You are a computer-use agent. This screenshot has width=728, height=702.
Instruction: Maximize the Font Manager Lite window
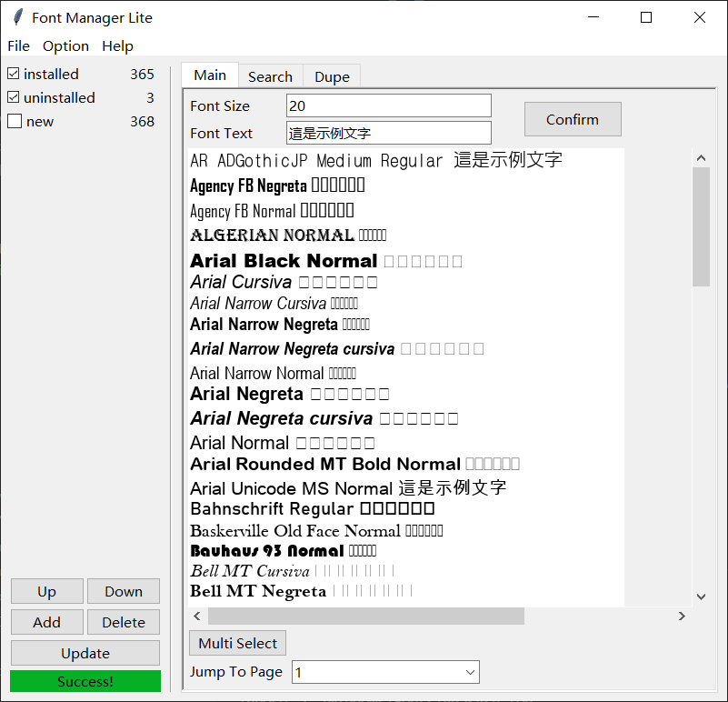[x=646, y=17]
